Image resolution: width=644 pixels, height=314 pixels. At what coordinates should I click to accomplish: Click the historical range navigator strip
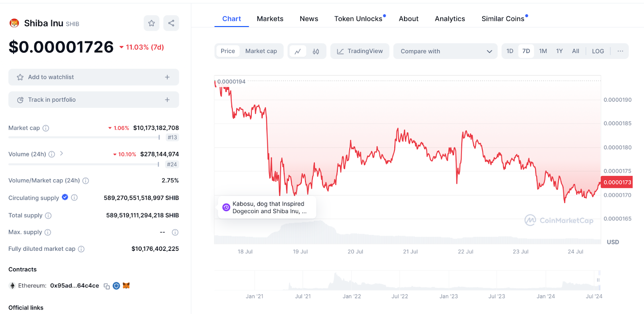tap(407, 280)
